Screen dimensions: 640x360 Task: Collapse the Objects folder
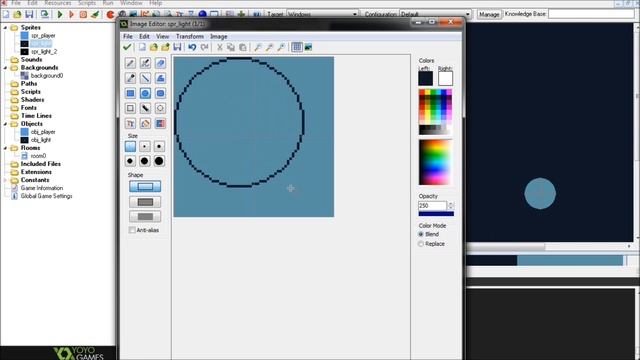click(x=5, y=124)
